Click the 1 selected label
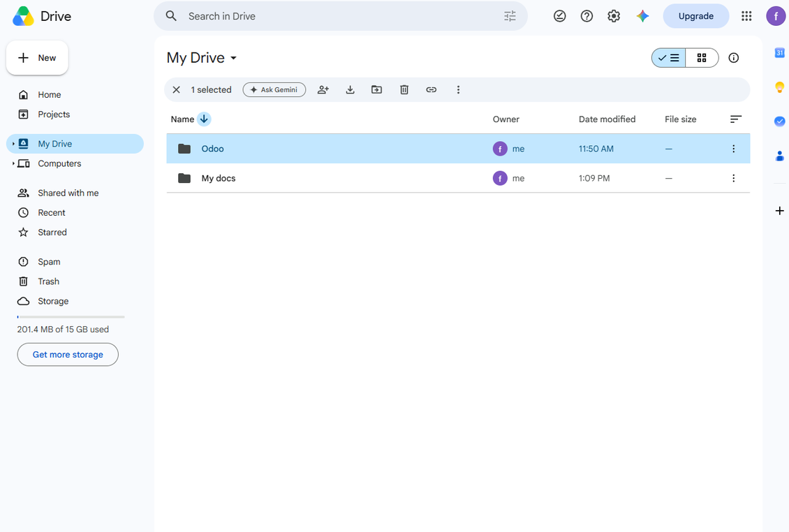Screen dimensions: 789x532 (x=211, y=89)
